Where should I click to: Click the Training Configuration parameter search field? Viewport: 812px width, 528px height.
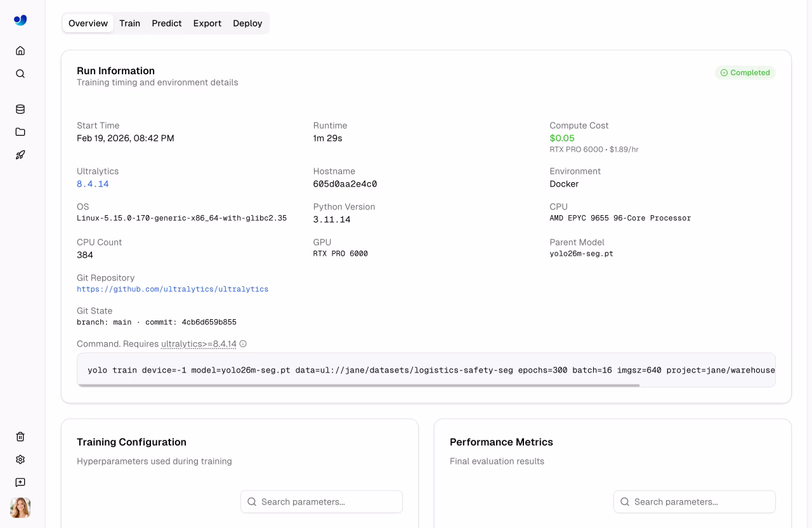[321, 501]
